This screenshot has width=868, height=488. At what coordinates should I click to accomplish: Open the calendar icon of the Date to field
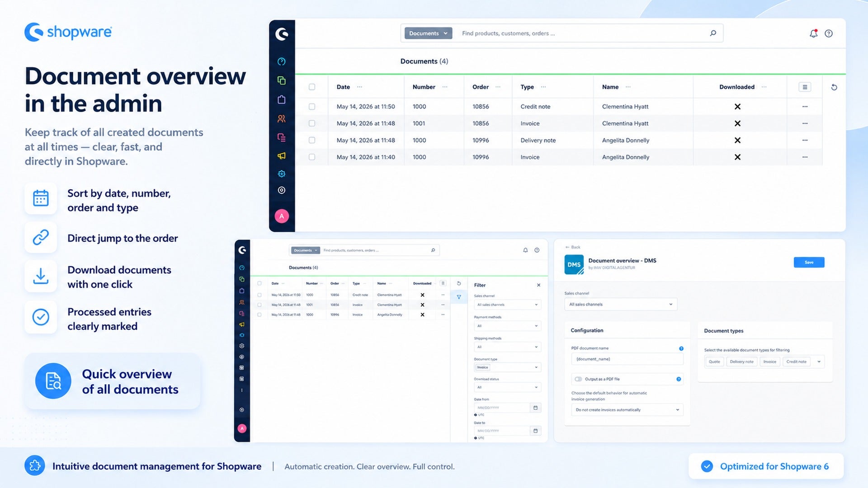[x=535, y=431]
